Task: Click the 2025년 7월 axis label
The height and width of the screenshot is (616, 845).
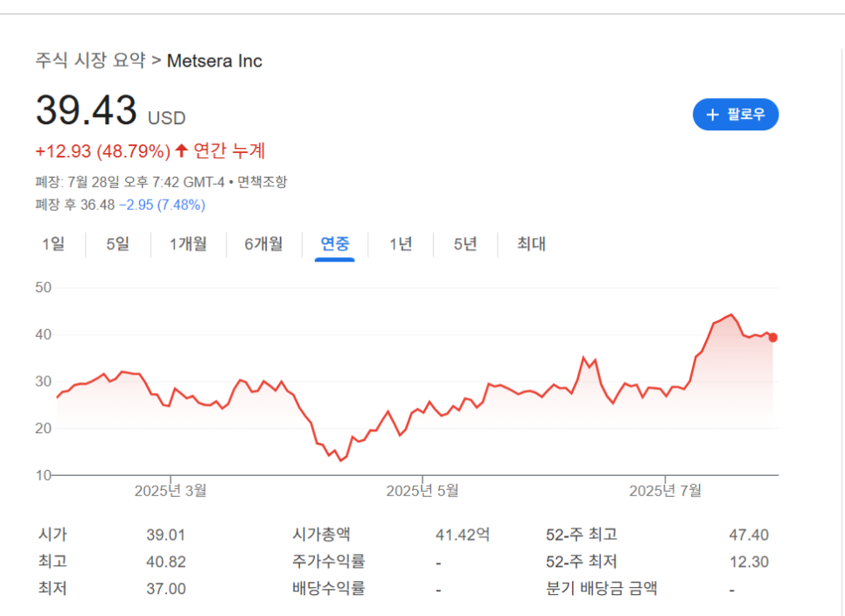Action: pyautogui.click(x=666, y=490)
